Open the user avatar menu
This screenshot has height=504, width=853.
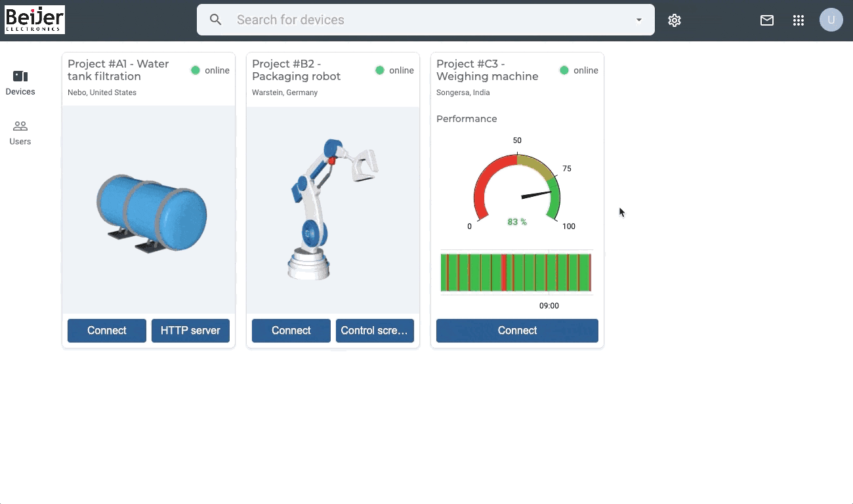point(831,20)
